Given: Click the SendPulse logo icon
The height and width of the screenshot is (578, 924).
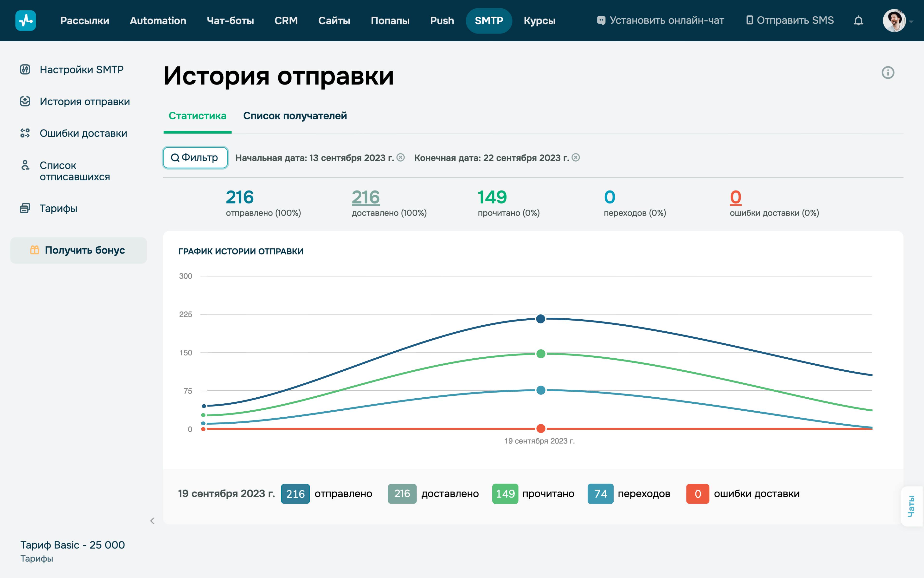Looking at the screenshot, I should [x=26, y=21].
